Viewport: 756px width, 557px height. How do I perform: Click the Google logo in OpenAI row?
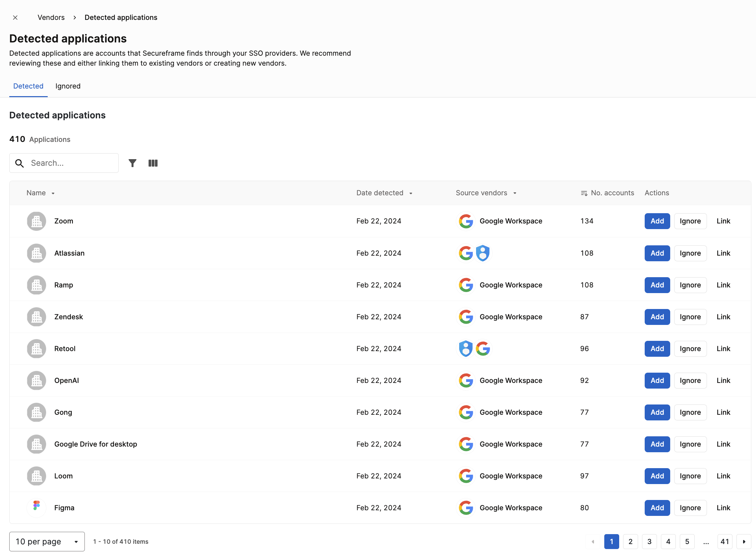click(x=466, y=381)
